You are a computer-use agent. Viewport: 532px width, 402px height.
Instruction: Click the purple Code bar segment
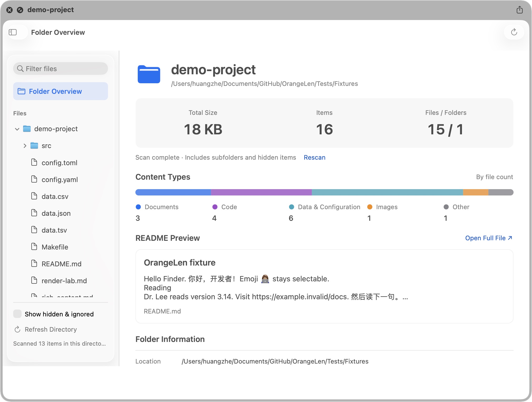click(262, 192)
